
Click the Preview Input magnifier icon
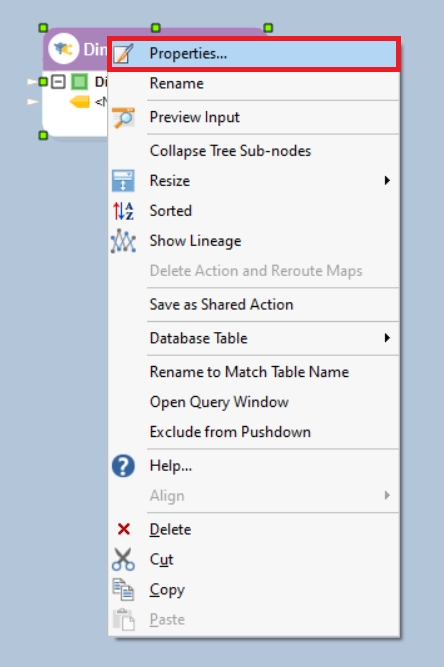coord(123,117)
